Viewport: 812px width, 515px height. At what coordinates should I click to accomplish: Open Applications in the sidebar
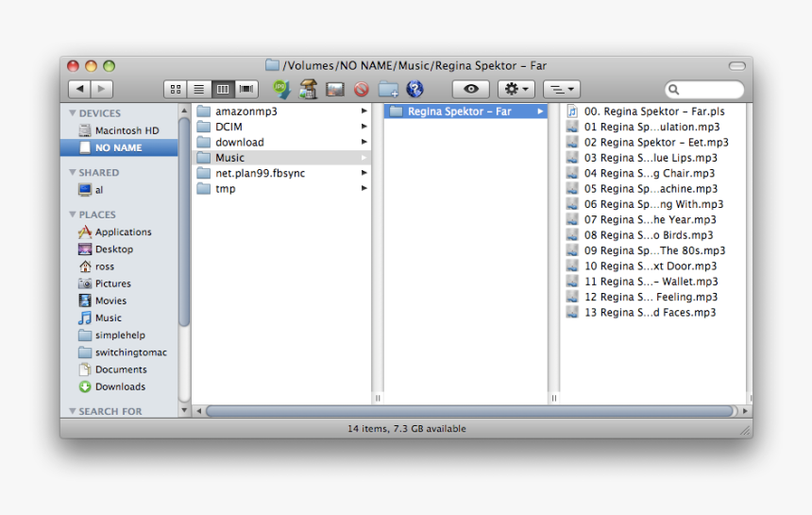[119, 232]
